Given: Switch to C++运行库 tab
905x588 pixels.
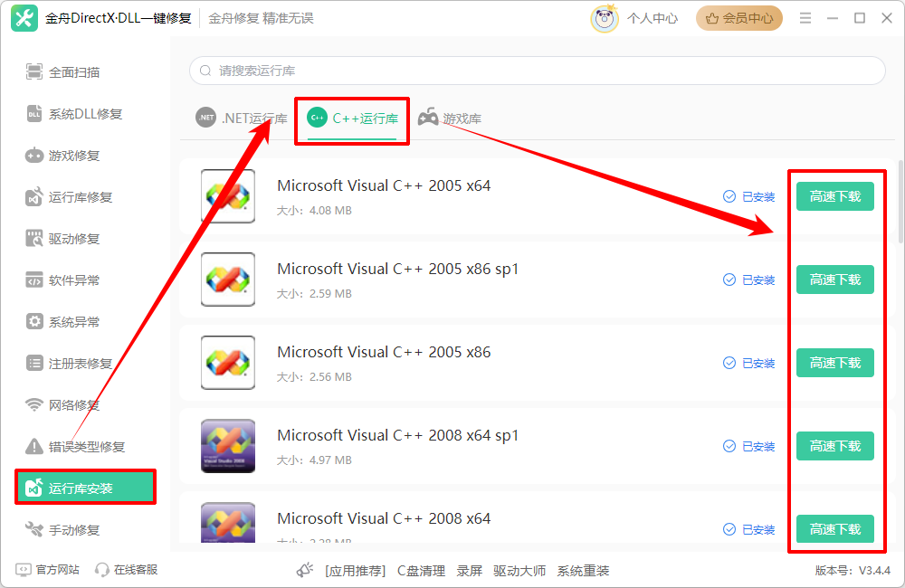Looking at the screenshot, I should (352, 119).
